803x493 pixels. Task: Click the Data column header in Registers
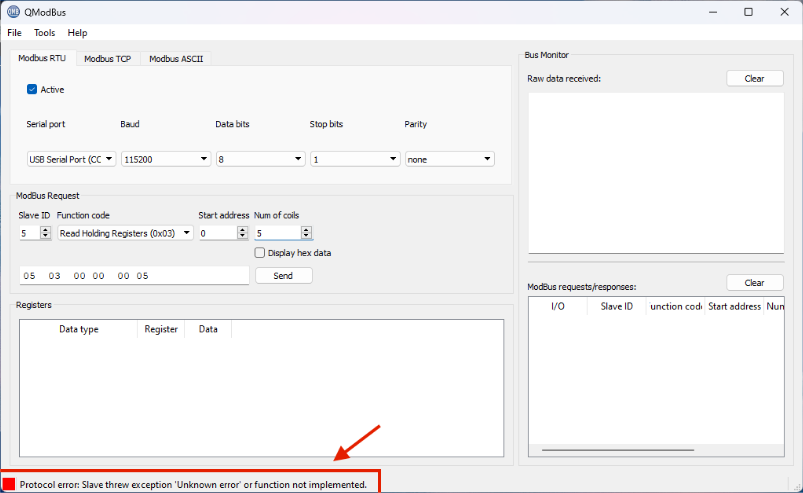[208, 329]
